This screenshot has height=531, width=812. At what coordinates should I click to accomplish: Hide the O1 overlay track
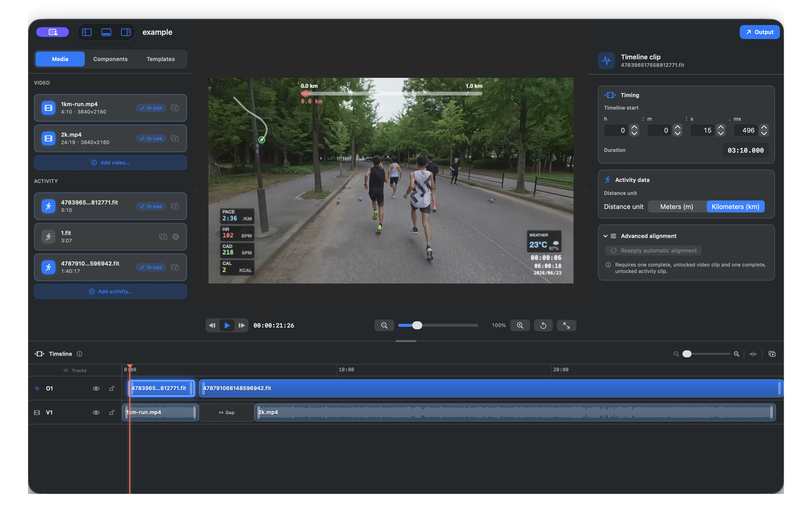click(x=96, y=388)
